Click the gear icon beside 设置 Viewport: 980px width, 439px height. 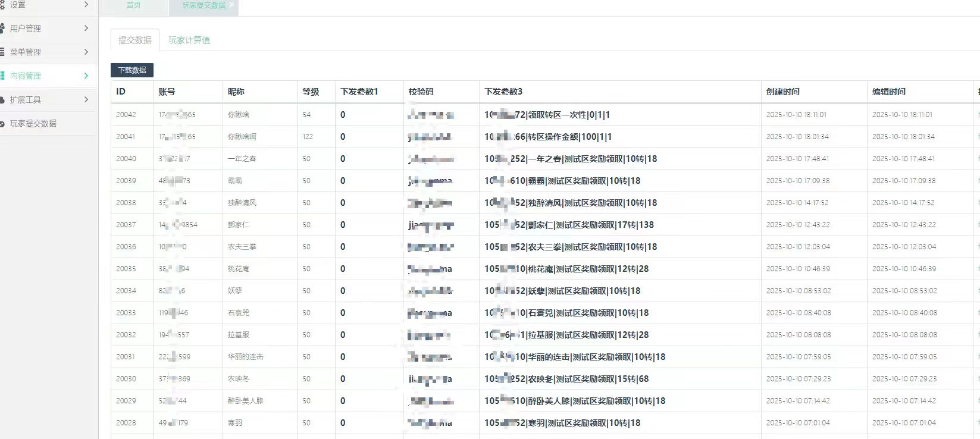pyautogui.click(x=2, y=5)
